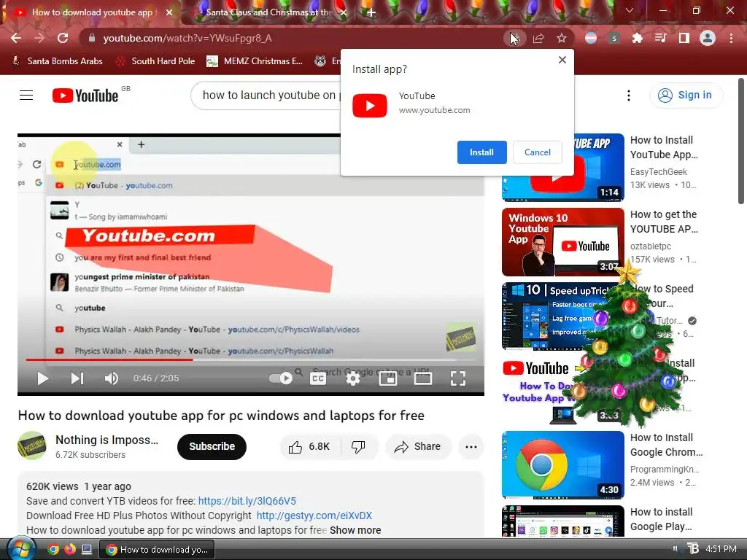Open South Hard Pole bookmark
Viewport: 747px width, 560px height.
156,61
